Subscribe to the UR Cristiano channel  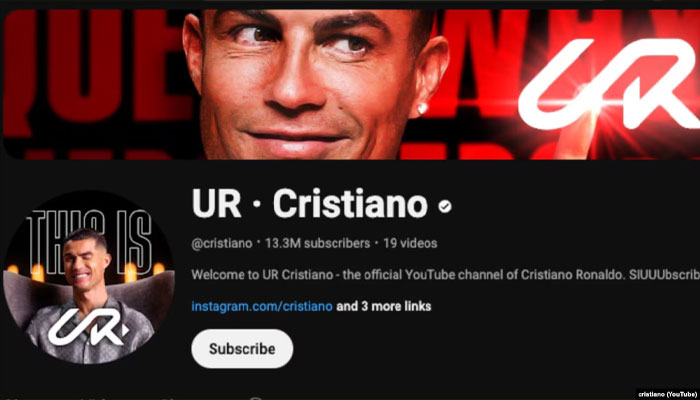click(x=242, y=349)
